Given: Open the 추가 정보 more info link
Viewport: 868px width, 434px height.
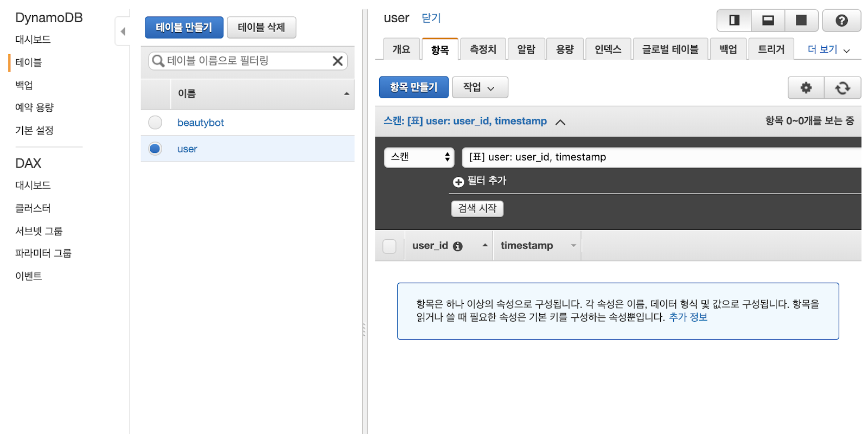Looking at the screenshot, I should tap(688, 317).
